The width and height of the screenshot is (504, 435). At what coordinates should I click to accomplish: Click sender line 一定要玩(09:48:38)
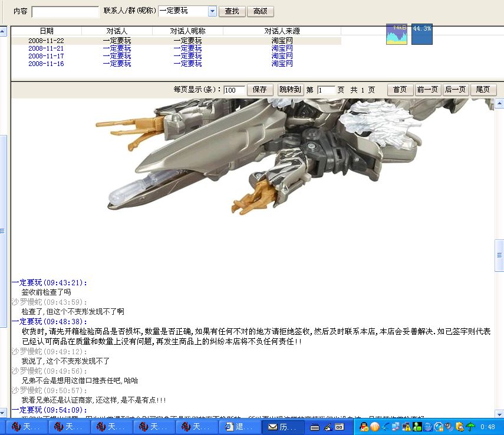49,321
